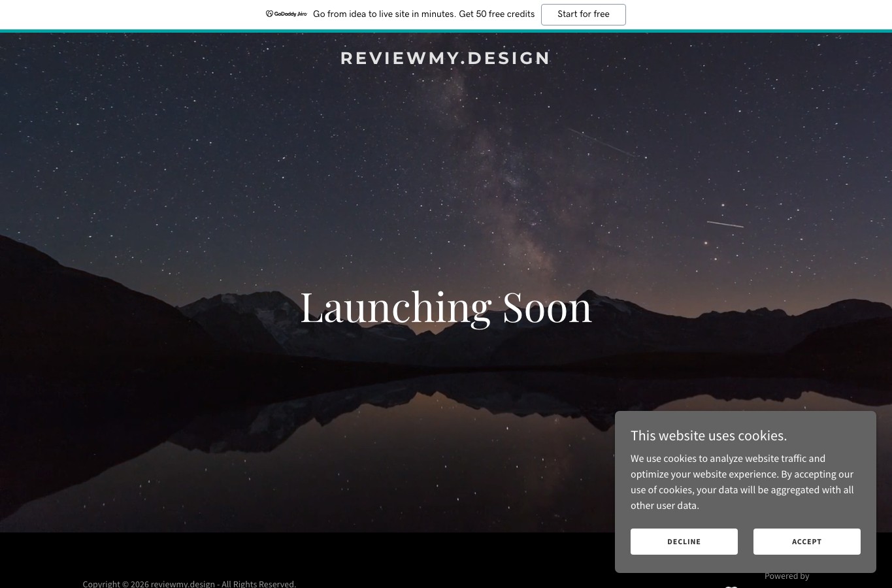The image size is (892, 588).
Task: Click the GoDaddy Airo logo
Action: point(286,14)
